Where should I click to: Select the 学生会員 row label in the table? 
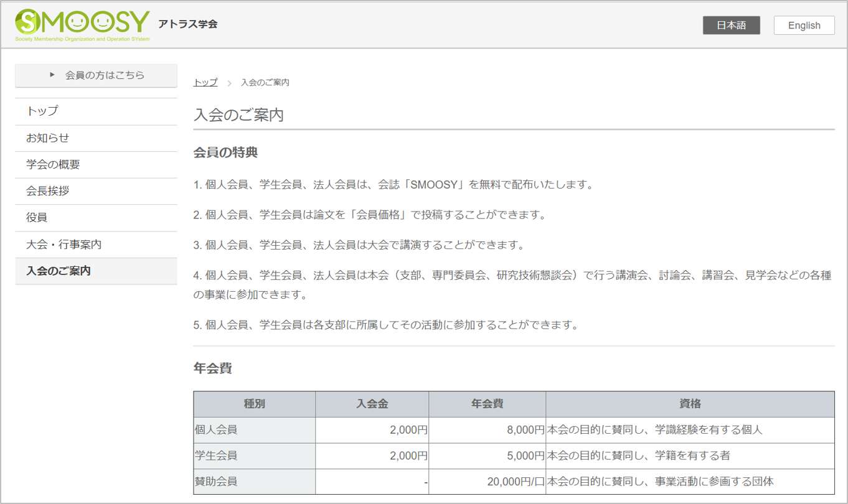click(x=216, y=456)
